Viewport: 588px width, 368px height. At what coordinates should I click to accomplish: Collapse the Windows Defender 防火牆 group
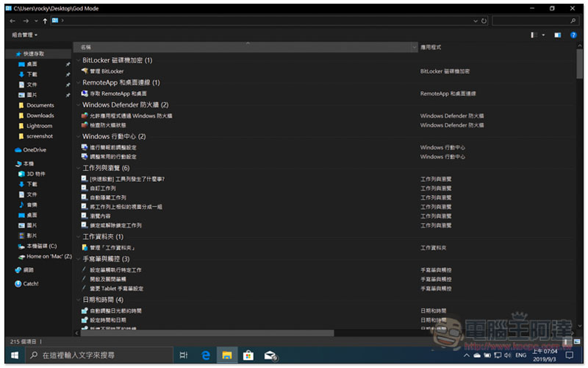tap(78, 105)
